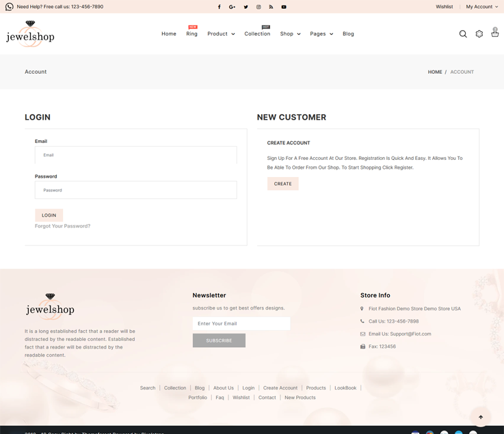
Task: Click the settings gear icon in header
Action: 479,33
